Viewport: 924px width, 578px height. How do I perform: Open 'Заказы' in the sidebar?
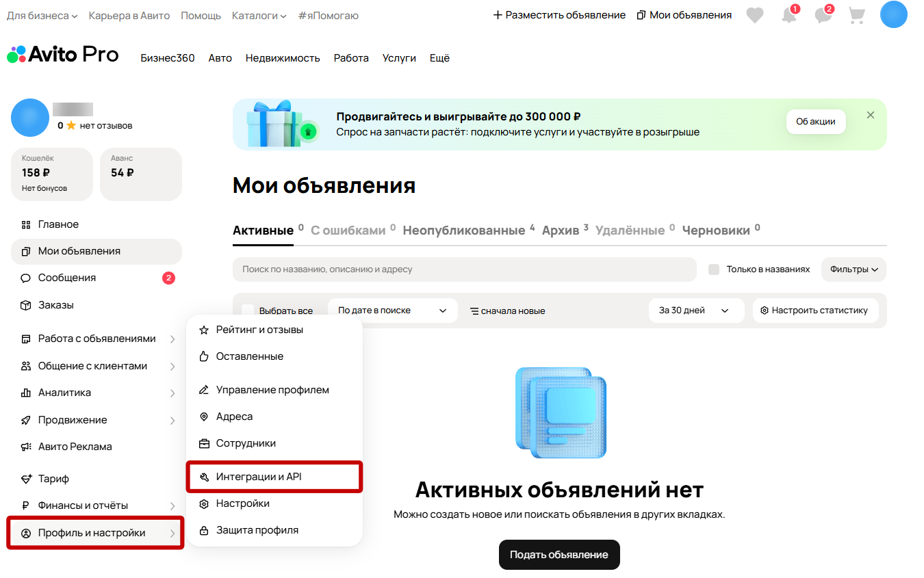[97, 305]
